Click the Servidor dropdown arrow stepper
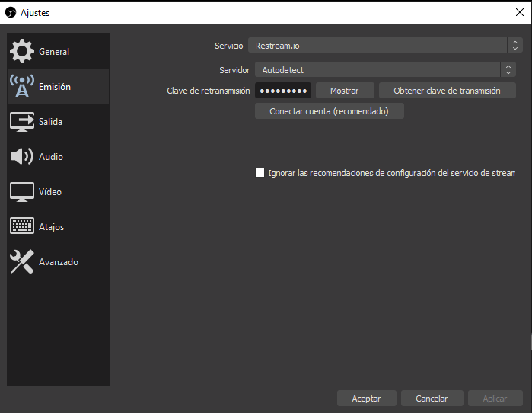 508,69
